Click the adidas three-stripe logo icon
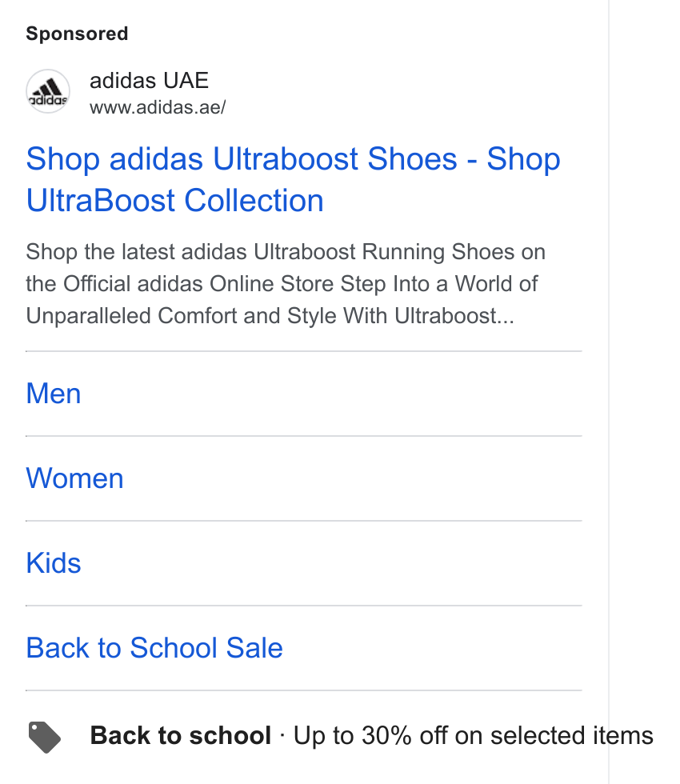Screen dimensions: 680x784 (x=48, y=91)
